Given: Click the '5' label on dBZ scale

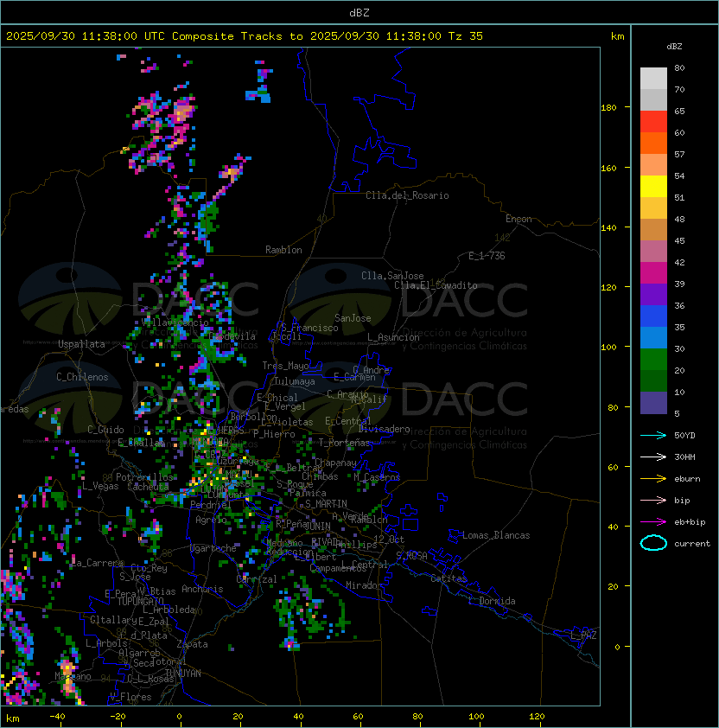Looking at the screenshot, I should [x=677, y=413].
